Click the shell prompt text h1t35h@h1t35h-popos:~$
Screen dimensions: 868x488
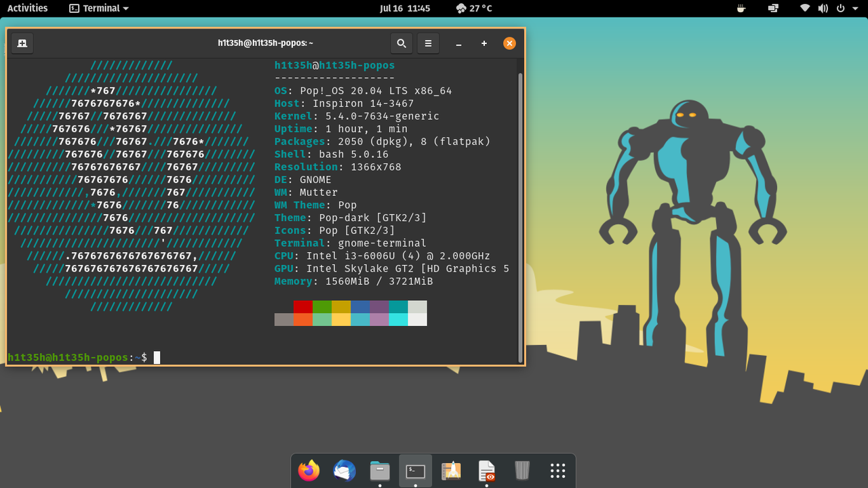click(x=77, y=357)
